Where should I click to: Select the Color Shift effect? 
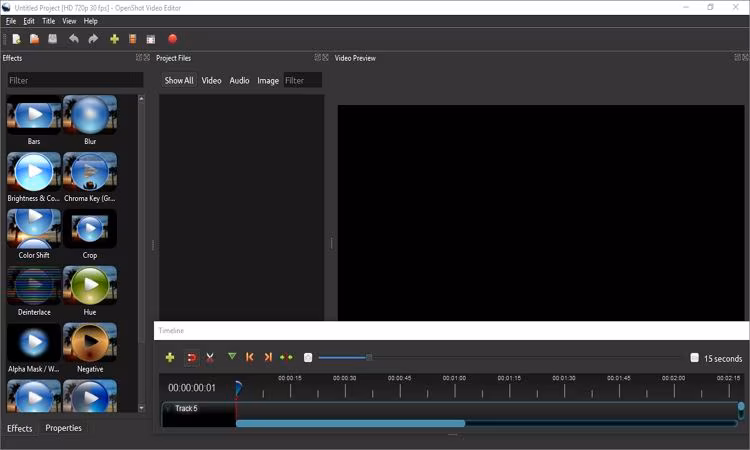(x=34, y=234)
